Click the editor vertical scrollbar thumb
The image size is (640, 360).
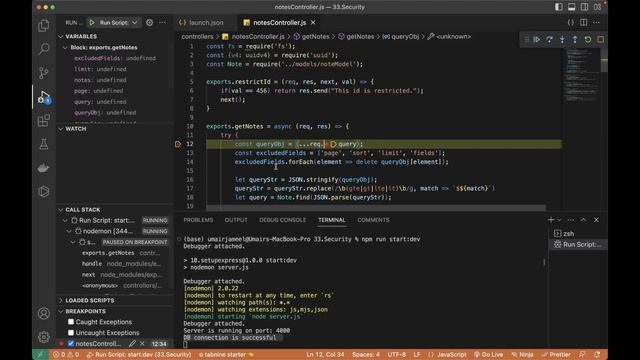604,61
